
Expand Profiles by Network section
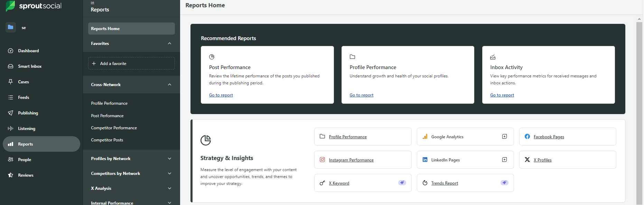[169, 159]
